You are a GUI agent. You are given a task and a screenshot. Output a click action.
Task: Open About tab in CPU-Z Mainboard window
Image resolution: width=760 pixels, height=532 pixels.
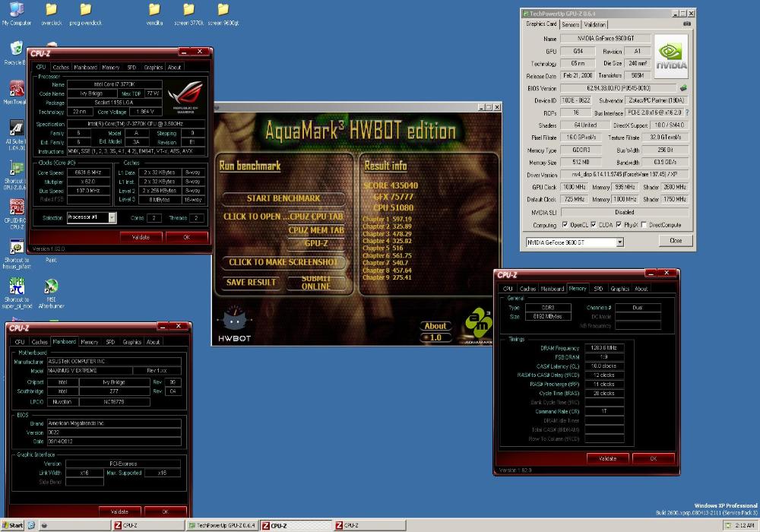point(154,342)
